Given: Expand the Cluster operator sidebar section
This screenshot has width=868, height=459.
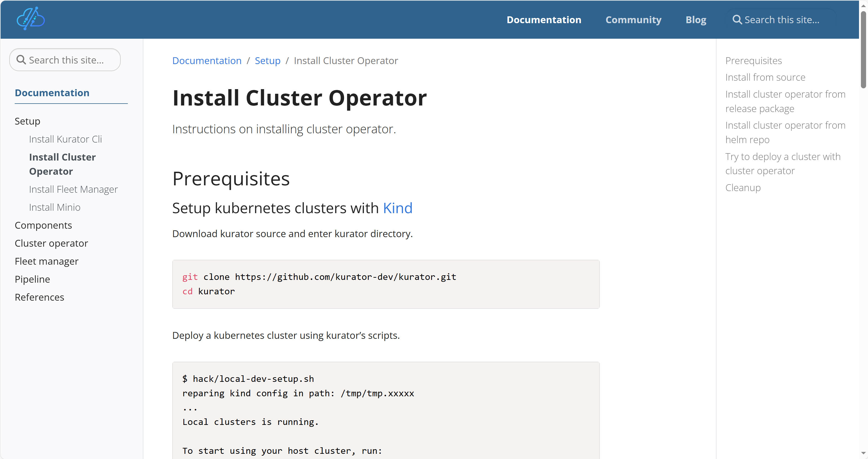Looking at the screenshot, I should pyautogui.click(x=51, y=243).
